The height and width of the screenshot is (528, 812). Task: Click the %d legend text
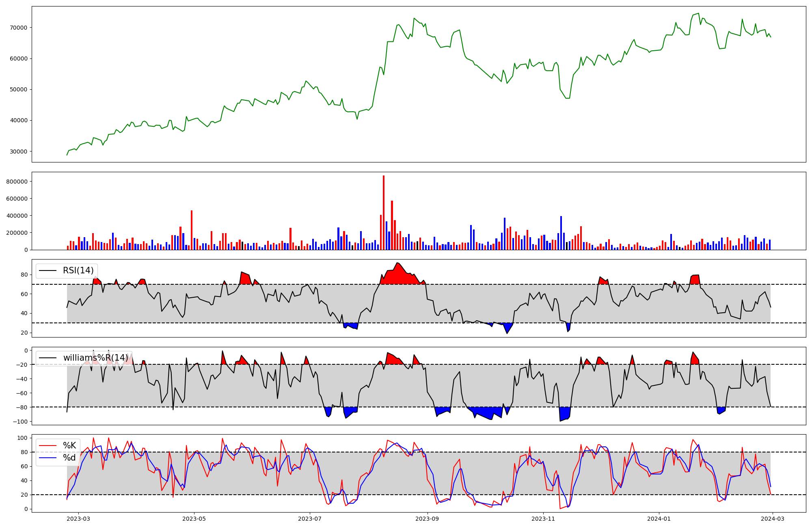click(69, 458)
